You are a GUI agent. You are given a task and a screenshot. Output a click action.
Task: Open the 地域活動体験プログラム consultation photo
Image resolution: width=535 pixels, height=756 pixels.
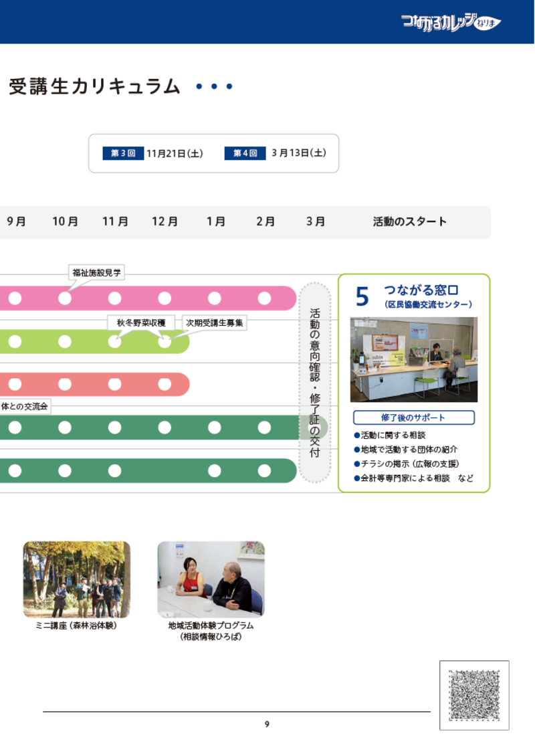point(211,579)
